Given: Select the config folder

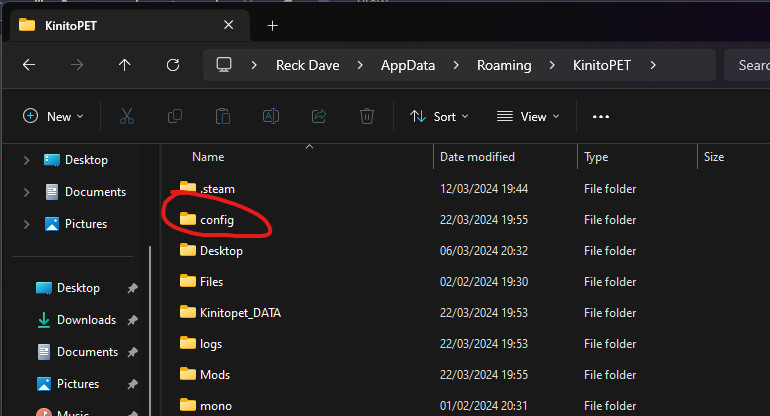Looking at the screenshot, I should point(216,220).
